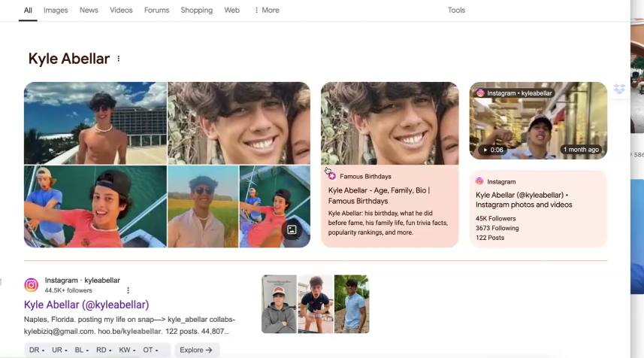Viewport: 644px width, 358px height.
Task: Click the Instagram icon on video thumbnail
Action: pos(480,93)
